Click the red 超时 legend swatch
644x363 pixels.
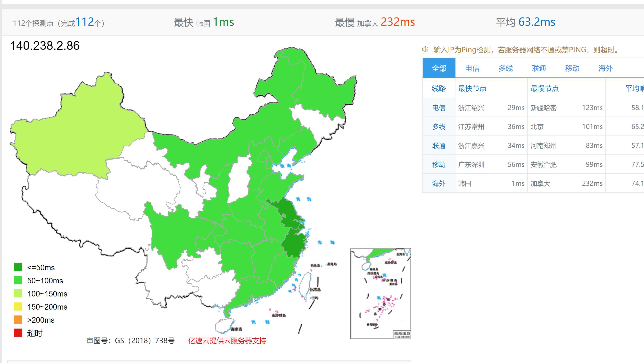[x=18, y=333]
